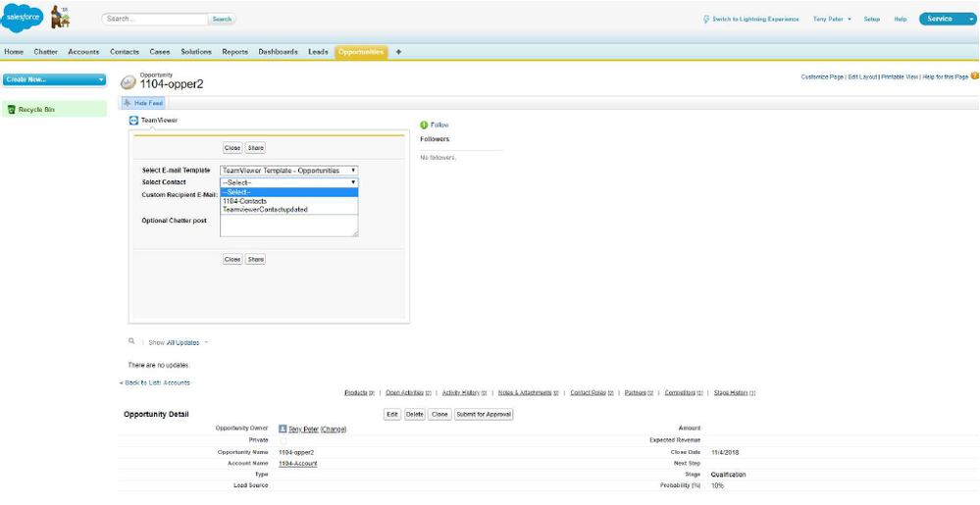
Task: Click the Optional Chatter post text area
Action: click(x=288, y=227)
